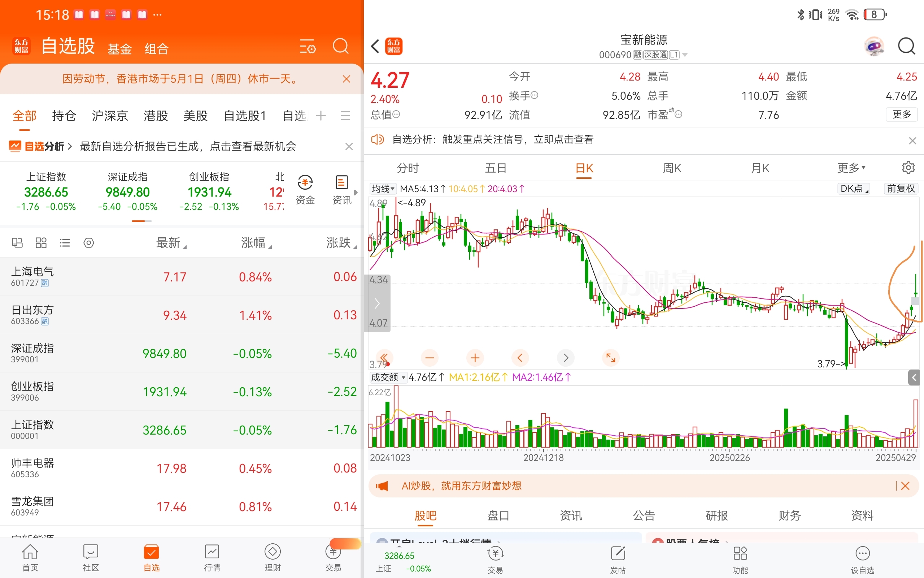The width and height of the screenshot is (924, 578).
Task: Select 帅丰电器 stock row
Action: pos(181,468)
